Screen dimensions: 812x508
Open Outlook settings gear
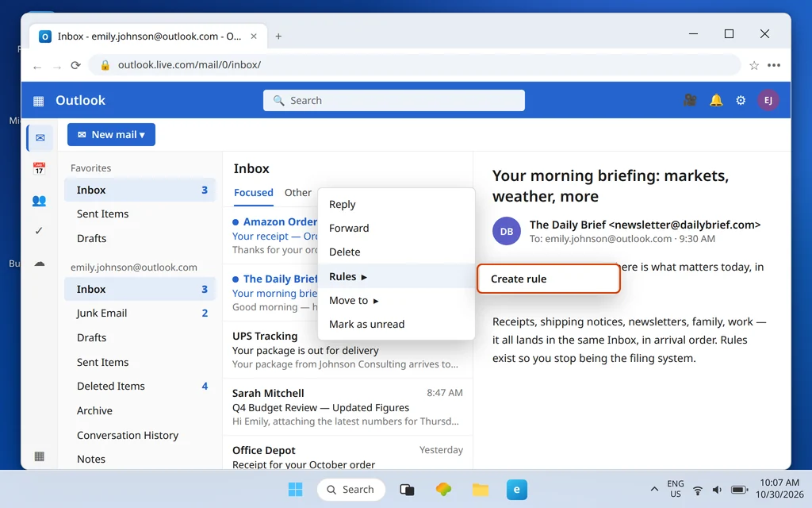(741, 100)
